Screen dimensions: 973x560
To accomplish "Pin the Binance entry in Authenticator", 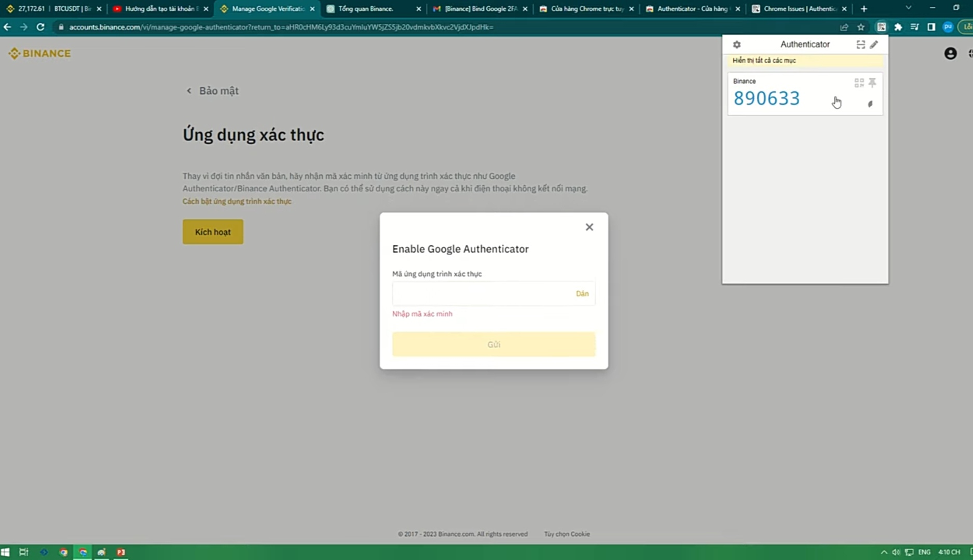I will (x=872, y=82).
